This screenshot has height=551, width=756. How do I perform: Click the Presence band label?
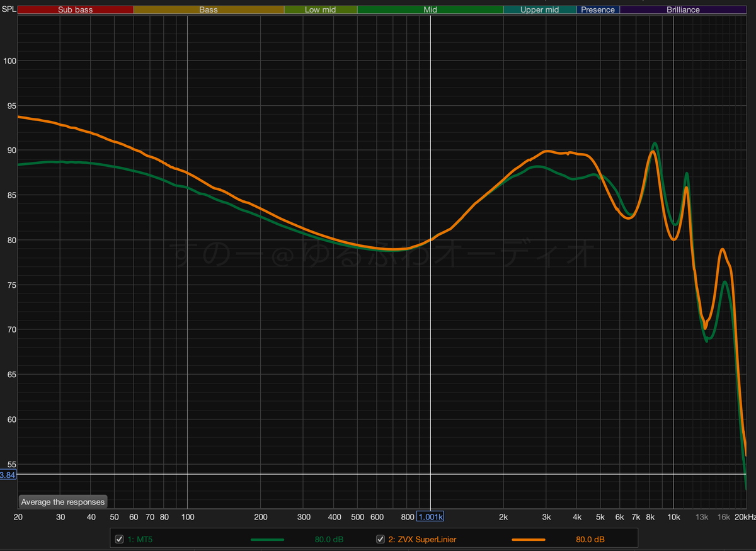(598, 9)
